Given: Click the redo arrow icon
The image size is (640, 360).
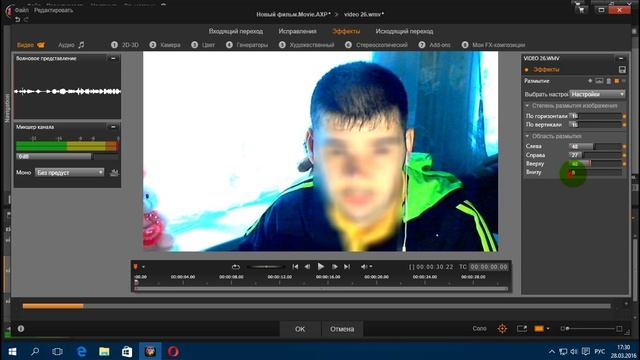Looking at the screenshot, I should [26, 19].
